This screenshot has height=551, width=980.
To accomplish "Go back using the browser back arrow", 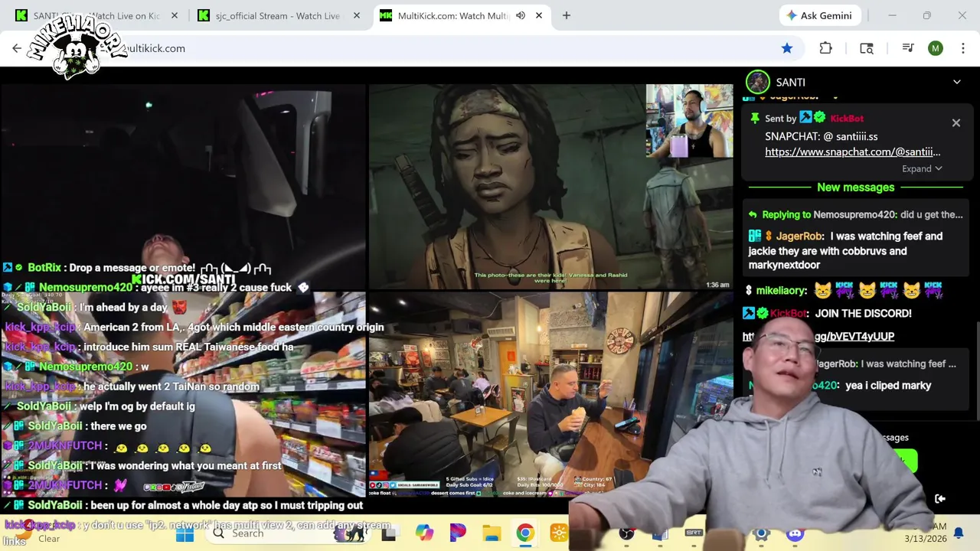I will (x=17, y=48).
